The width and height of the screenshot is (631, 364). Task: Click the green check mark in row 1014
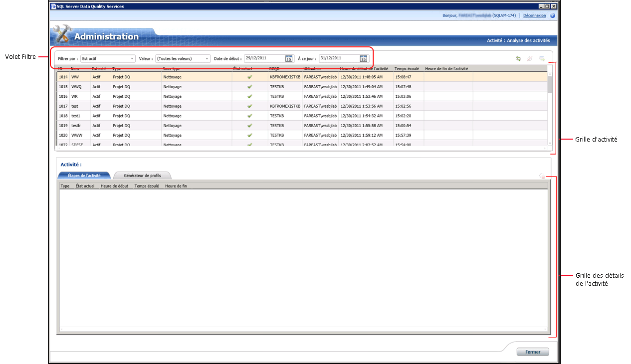click(249, 77)
